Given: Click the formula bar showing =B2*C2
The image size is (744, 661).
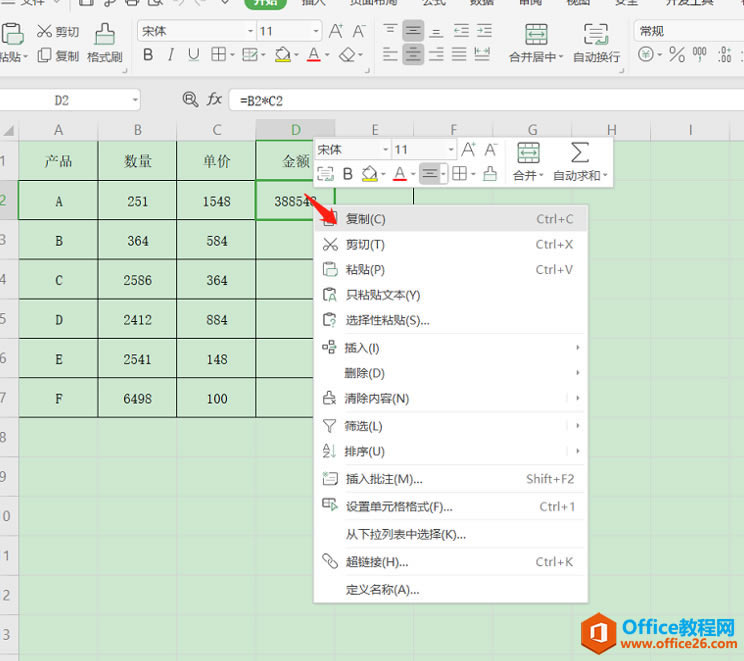Looking at the screenshot, I should pyautogui.click(x=486, y=100).
